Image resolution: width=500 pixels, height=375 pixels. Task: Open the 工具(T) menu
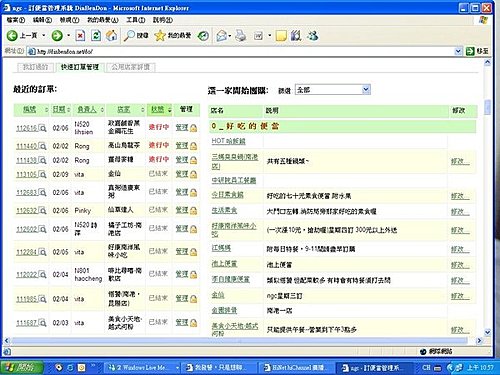(x=136, y=20)
